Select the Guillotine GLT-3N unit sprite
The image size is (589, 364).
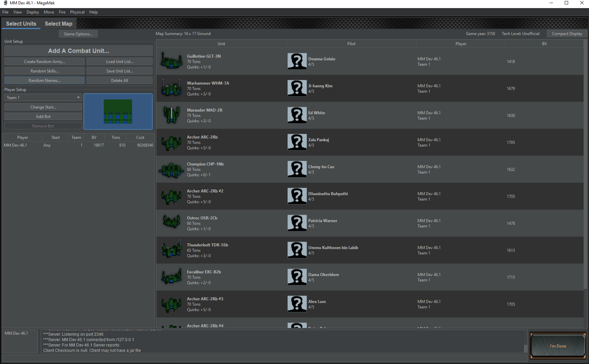click(171, 61)
